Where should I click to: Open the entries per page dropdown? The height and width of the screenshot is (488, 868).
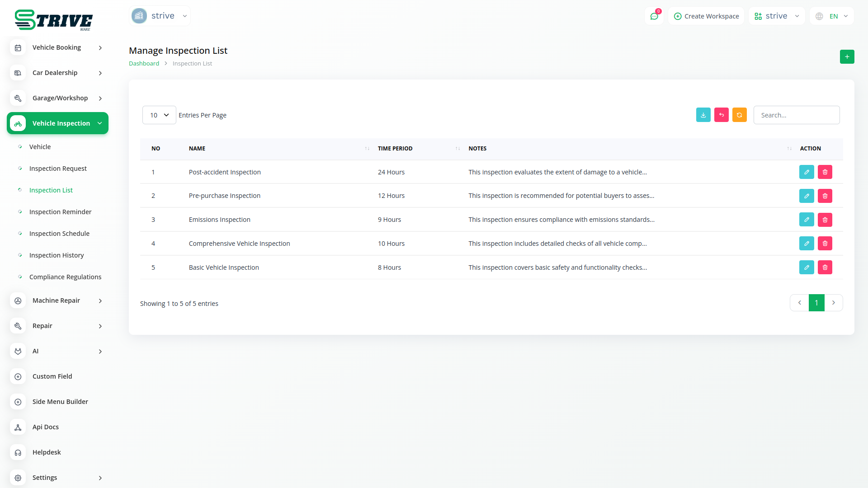[159, 115]
